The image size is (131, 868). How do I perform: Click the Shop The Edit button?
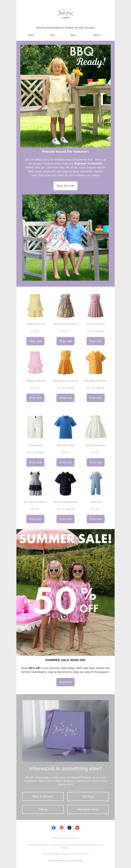(65, 186)
